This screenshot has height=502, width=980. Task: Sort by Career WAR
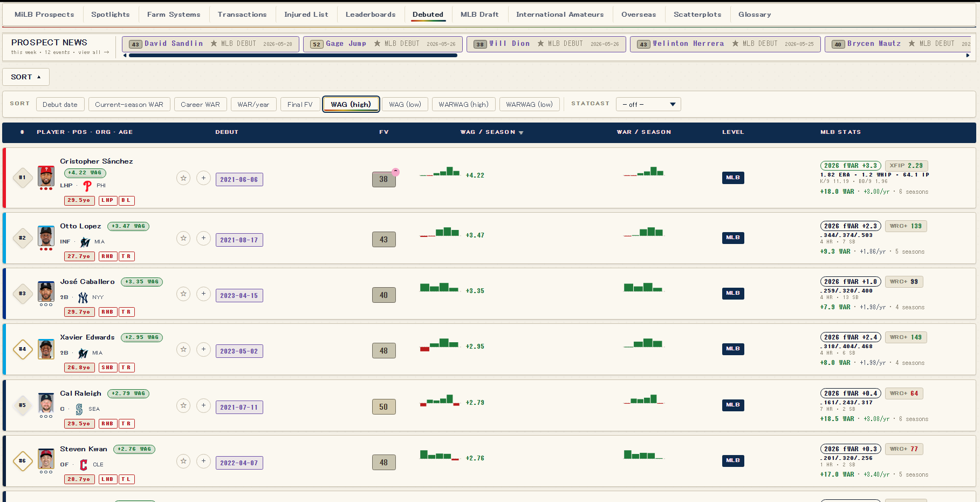point(200,104)
